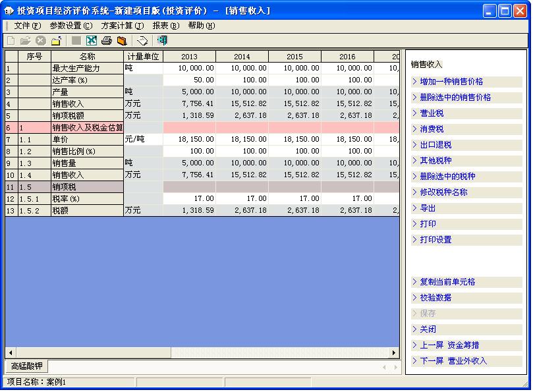The height and width of the screenshot is (392, 533).
Task: Click 删除选中的销售价格 link
Action: (x=455, y=98)
